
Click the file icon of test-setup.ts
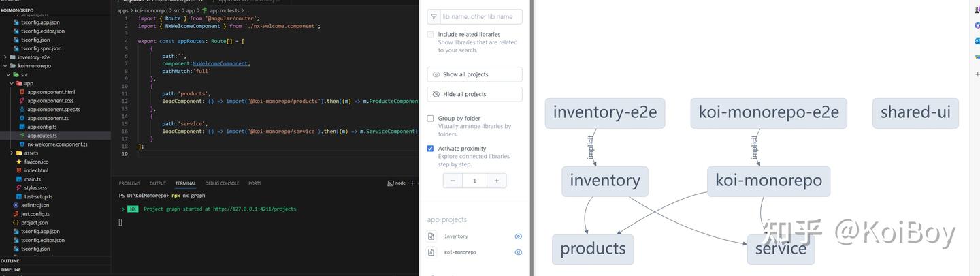pos(19,196)
